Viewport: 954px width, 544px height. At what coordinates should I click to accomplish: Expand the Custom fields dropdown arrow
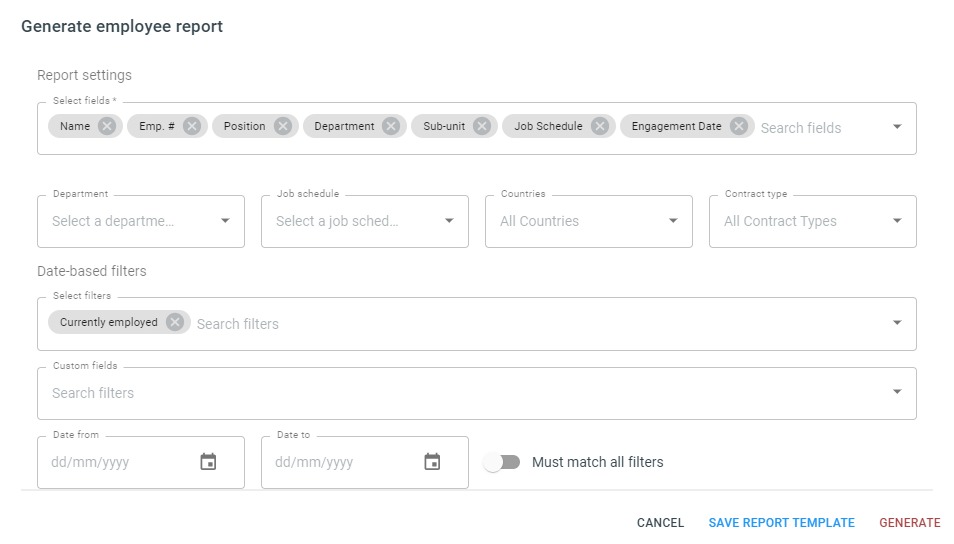[897, 391]
